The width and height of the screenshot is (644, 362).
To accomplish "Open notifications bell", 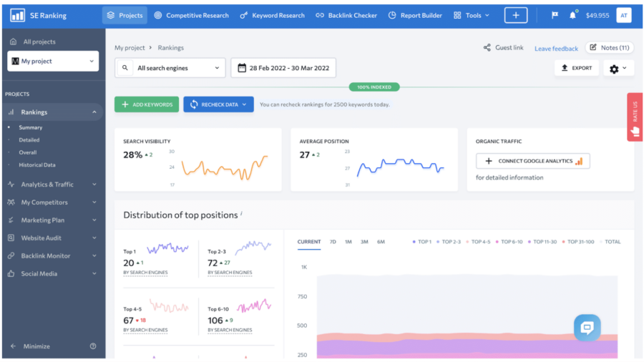I will pos(572,15).
